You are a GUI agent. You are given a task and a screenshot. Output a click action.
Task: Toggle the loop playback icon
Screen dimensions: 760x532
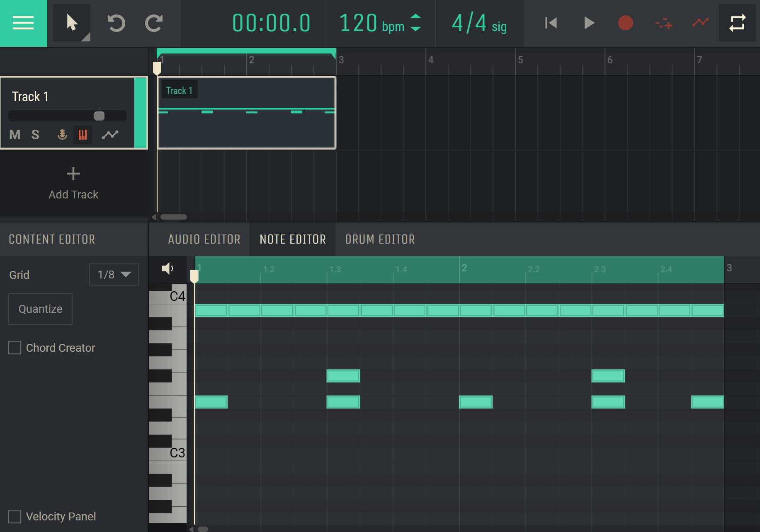point(737,23)
